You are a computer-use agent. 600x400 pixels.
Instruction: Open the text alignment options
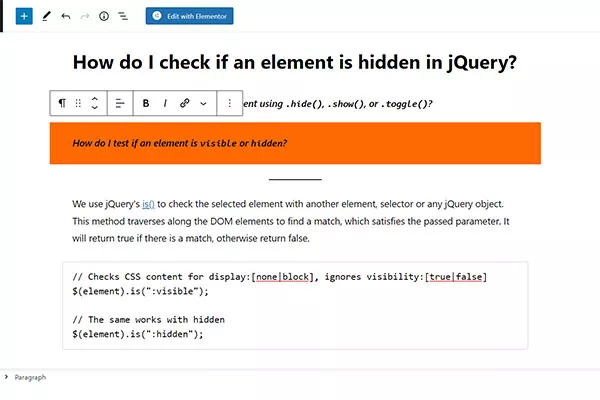pos(120,103)
